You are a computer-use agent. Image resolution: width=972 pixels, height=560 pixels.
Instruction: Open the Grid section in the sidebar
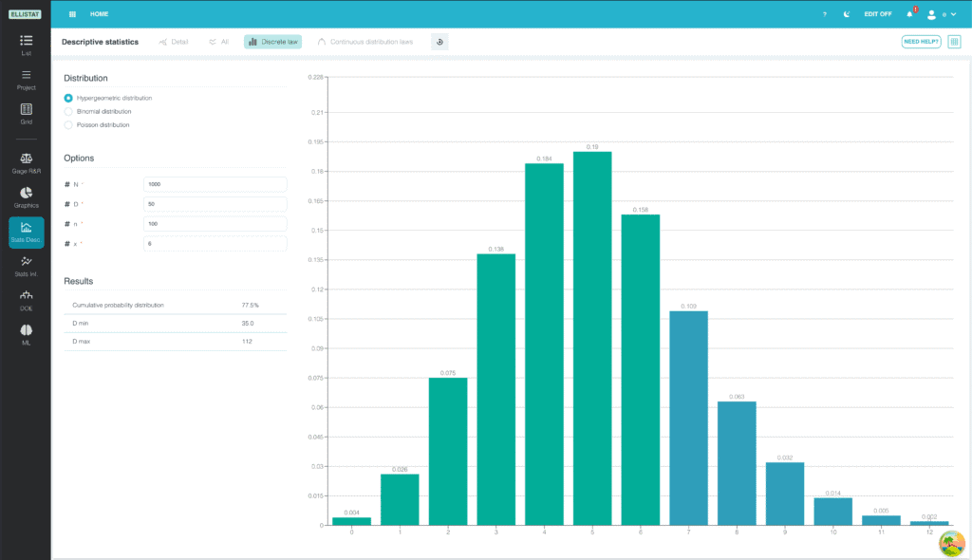(26, 114)
